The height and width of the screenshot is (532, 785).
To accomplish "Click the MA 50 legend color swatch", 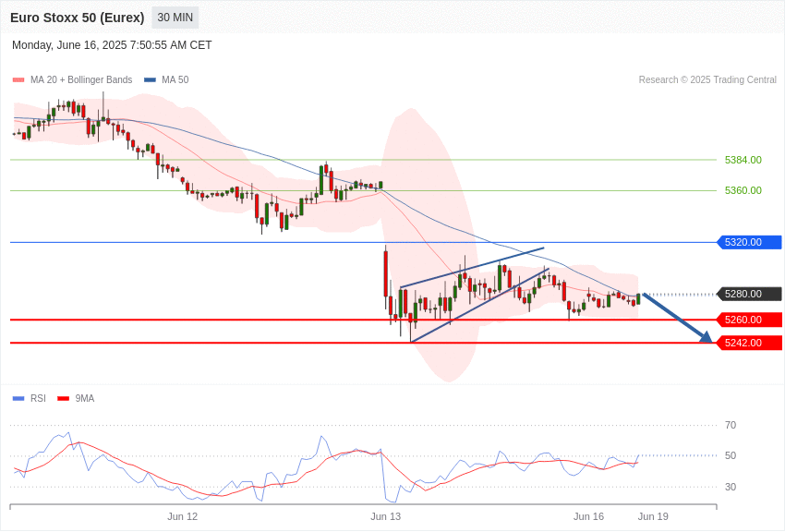I will coord(150,79).
